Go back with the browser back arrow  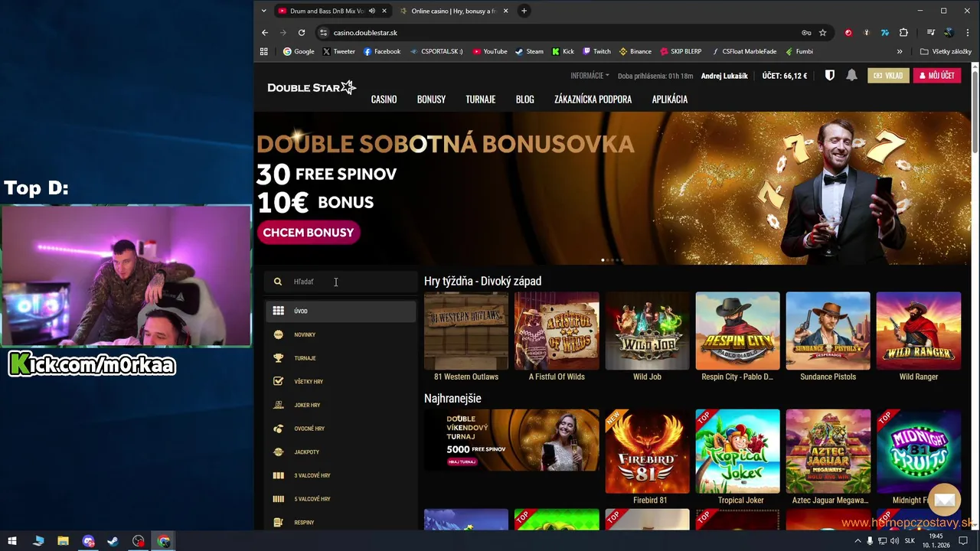(265, 33)
